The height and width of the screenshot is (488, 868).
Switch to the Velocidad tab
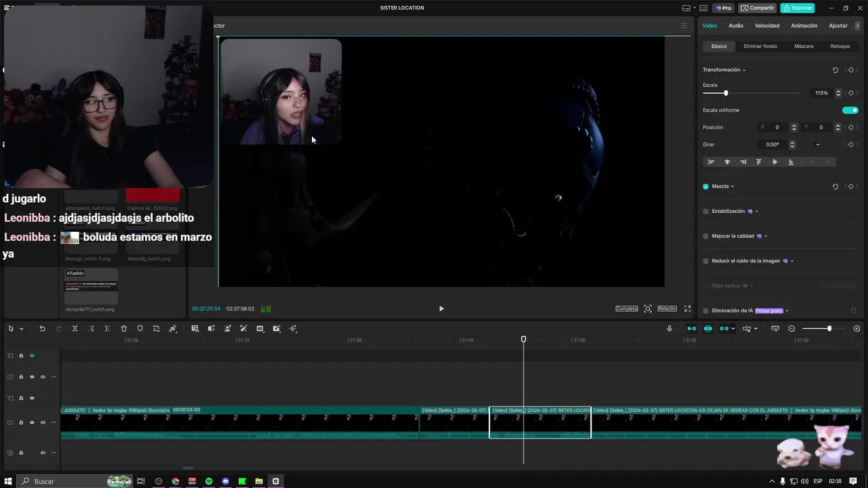coord(767,26)
